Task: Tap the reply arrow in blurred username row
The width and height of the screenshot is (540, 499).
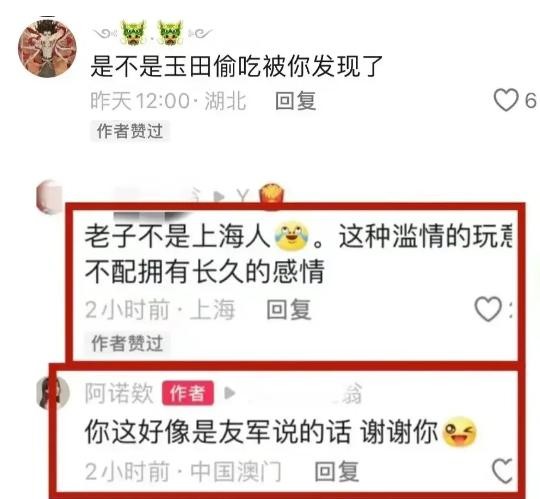Action: point(219,196)
